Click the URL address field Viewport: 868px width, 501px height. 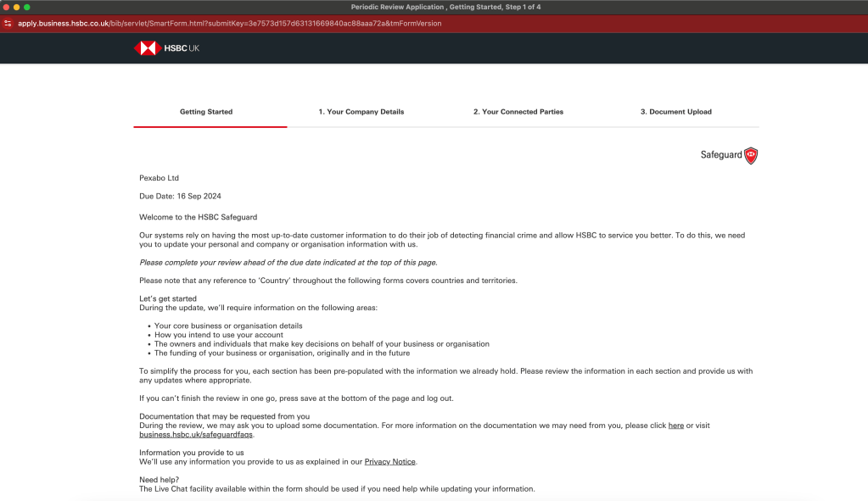click(x=230, y=23)
